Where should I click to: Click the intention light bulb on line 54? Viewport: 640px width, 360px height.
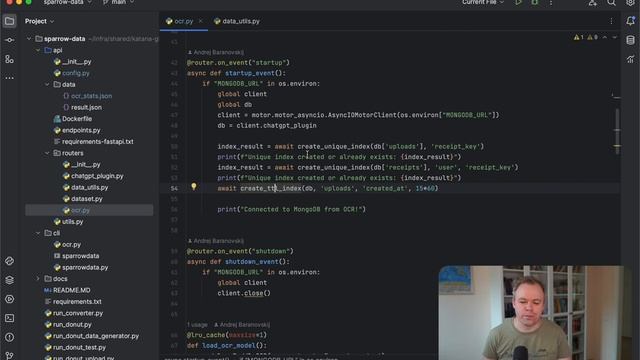(194, 187)
